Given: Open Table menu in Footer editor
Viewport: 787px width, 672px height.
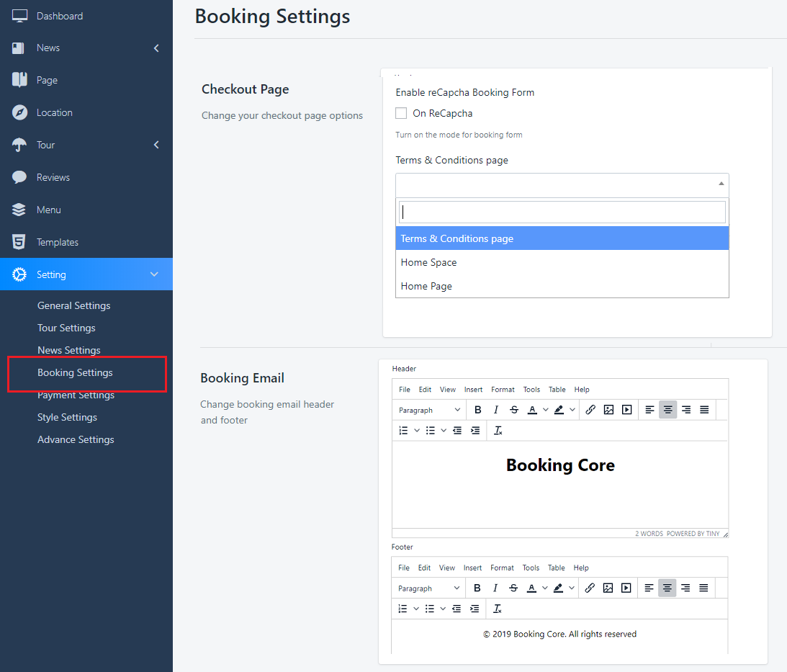Looking at the screenshot, I should (556, 568).
